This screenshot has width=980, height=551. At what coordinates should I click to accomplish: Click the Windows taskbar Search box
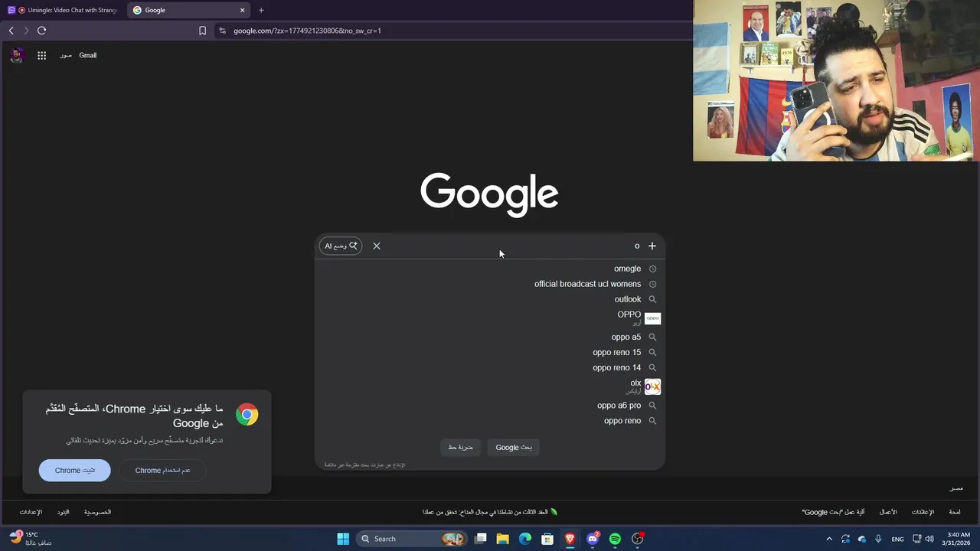point(412,539)
